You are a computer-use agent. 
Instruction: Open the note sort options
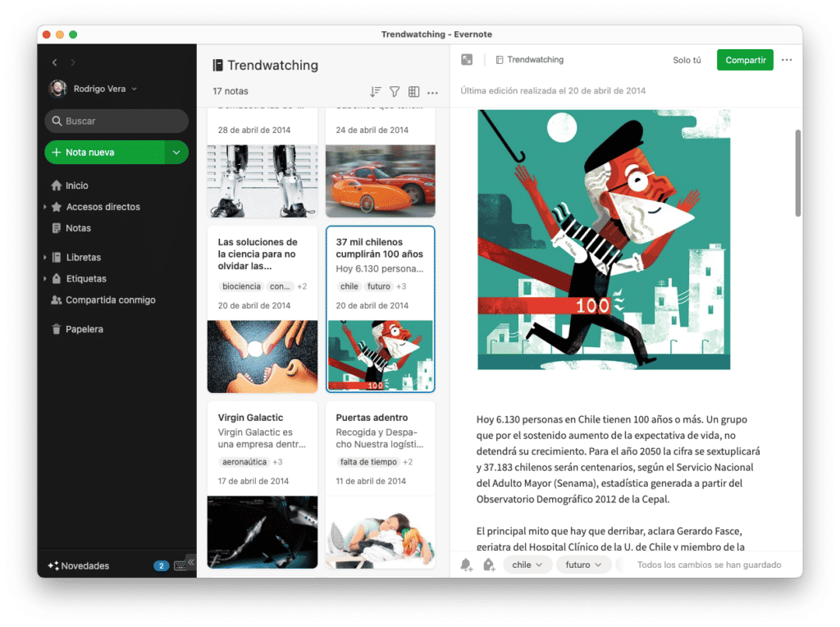coord(375,91)
